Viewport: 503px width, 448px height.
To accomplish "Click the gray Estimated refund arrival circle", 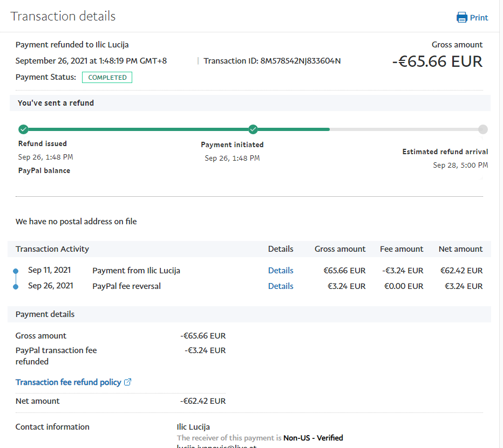I will [x=482, y=129].
